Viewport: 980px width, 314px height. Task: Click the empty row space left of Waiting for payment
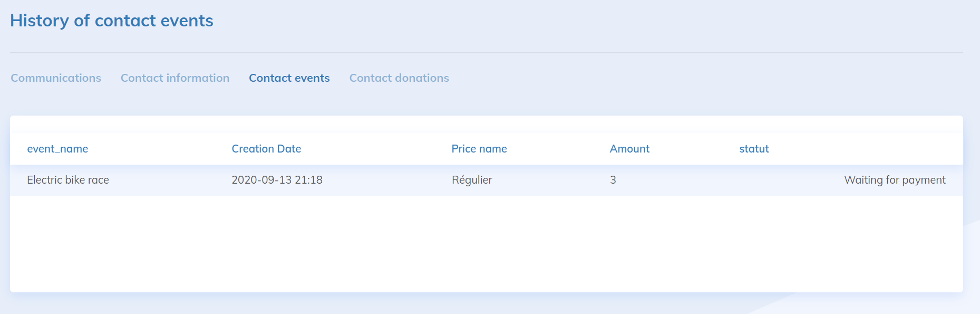coord(738,180)
